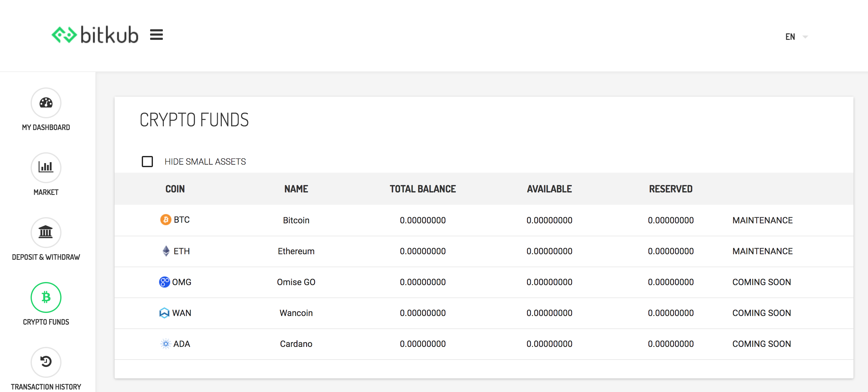
Task: Click the Cardano coin icon
Action: (x=166, y=344)
